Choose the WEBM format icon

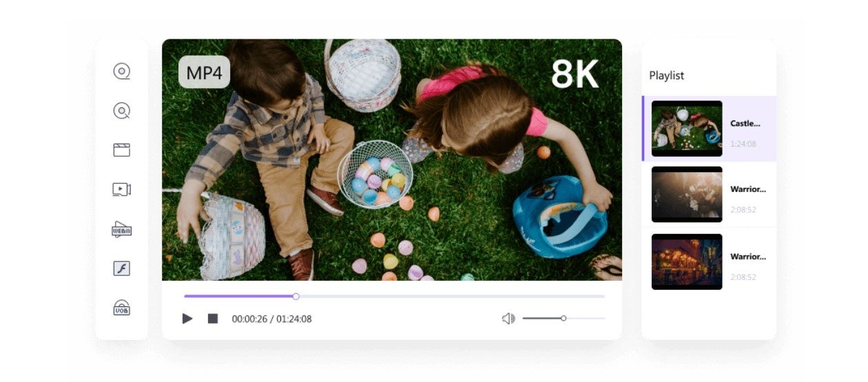point(122,229)
